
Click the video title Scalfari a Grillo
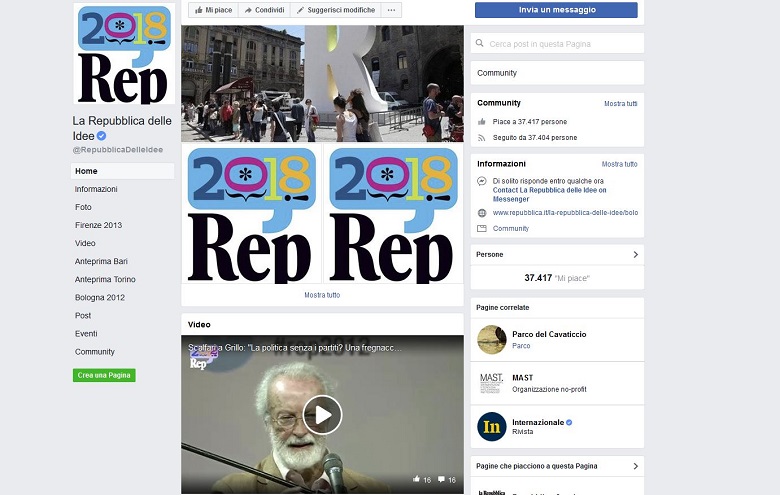pos(294,348)
